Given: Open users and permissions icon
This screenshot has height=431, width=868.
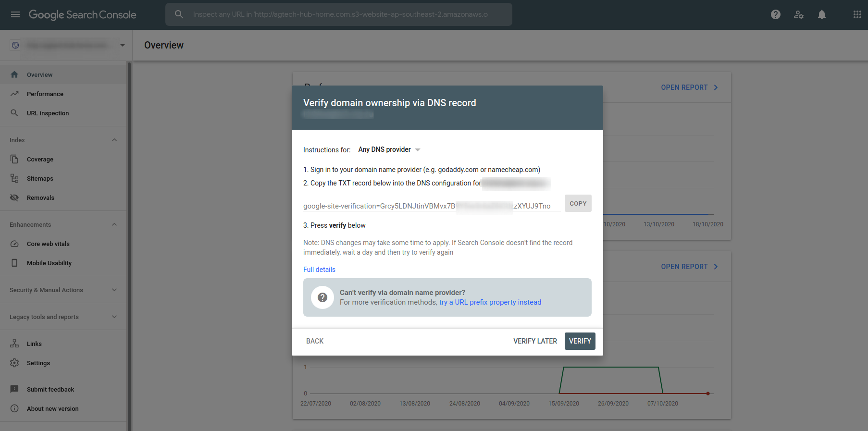Looking at the screenshot, I should [x=799, y=14].
